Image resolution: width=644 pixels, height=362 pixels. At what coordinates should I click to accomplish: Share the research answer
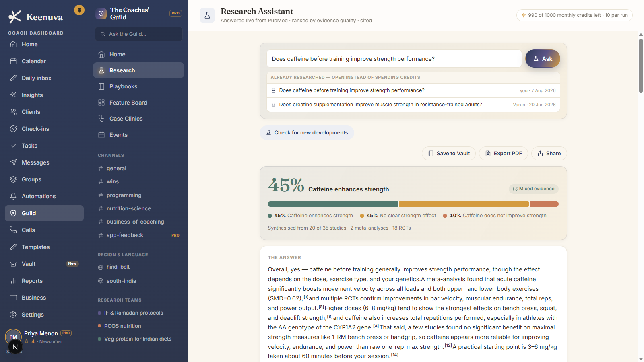click(549, 154)
